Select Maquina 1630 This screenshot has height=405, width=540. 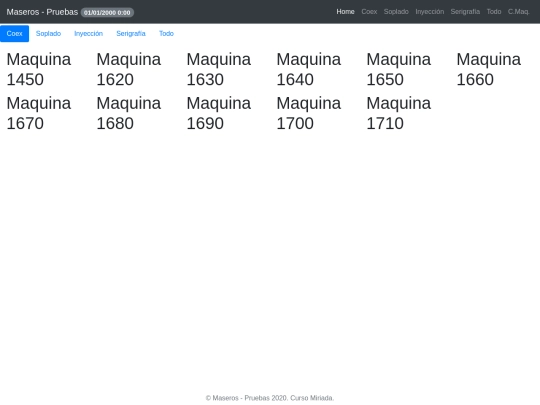point(219,69)
